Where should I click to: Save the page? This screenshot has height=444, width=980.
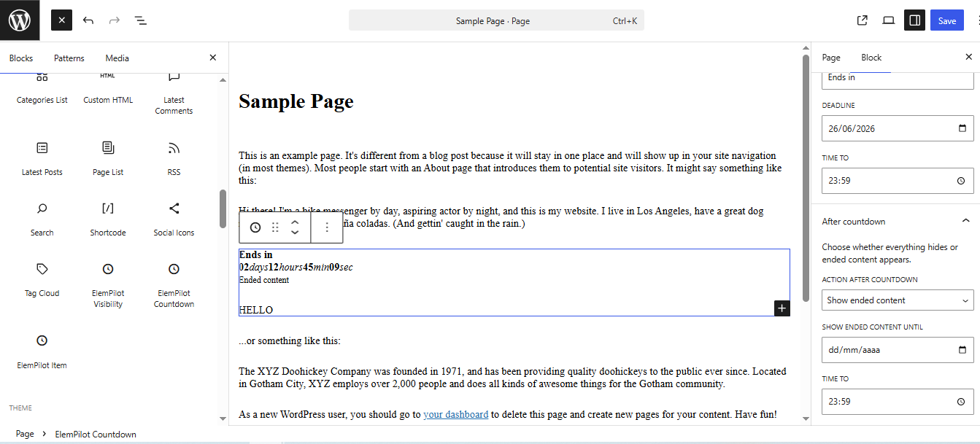[947, 20]
